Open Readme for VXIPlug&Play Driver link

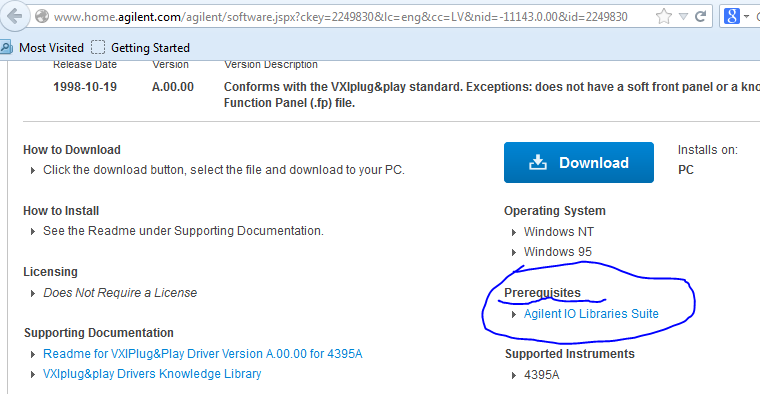tap(203, 354)
